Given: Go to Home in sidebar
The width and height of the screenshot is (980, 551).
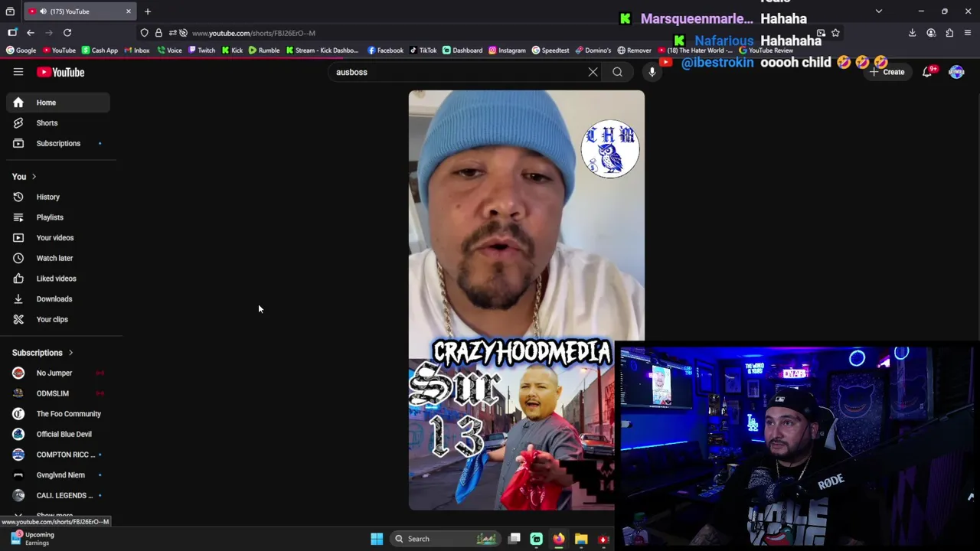Looking at the screenshot, I should coord(58,103).
